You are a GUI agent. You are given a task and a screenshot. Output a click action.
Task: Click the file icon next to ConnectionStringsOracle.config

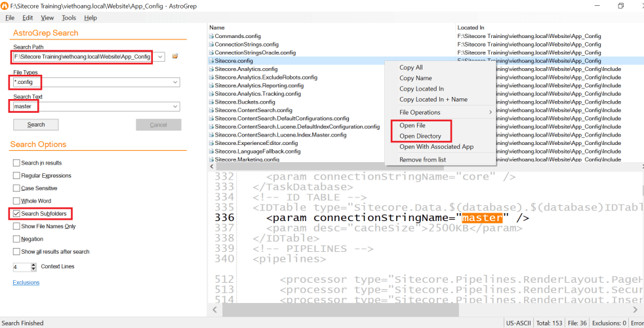click(211, 52)
